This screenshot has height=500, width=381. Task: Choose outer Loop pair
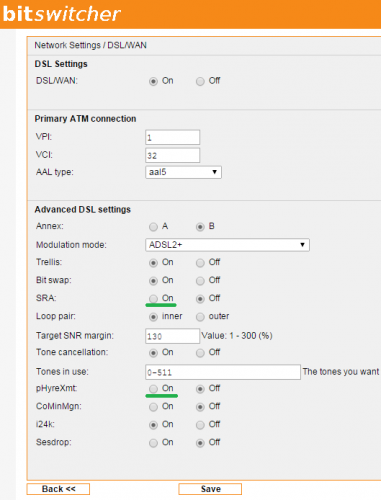point(200,317)
